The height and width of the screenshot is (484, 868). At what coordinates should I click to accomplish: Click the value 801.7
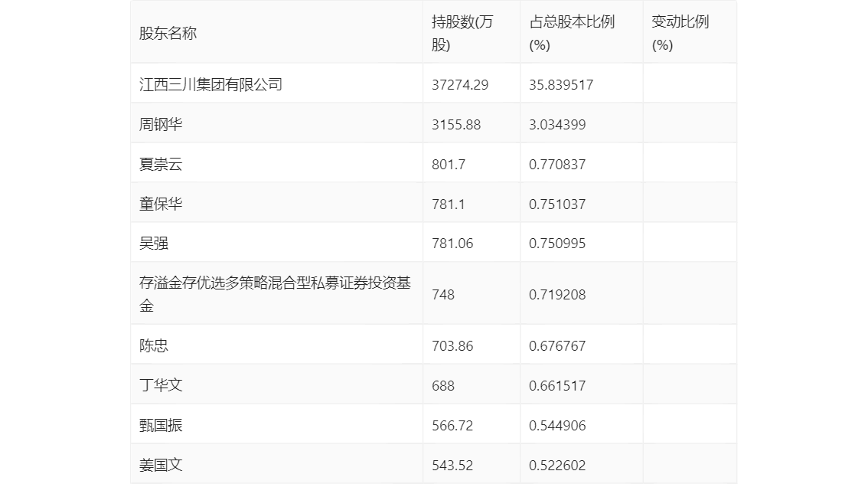point(449,165)
